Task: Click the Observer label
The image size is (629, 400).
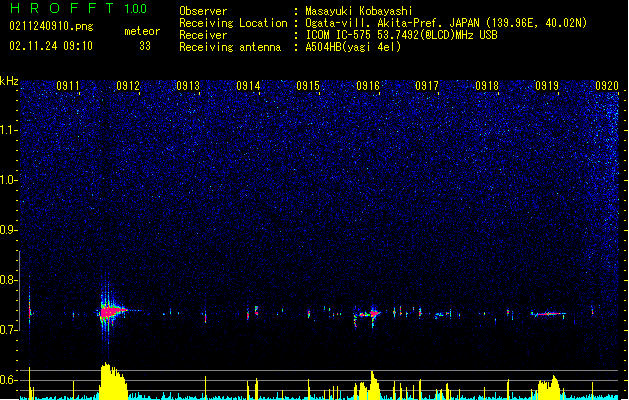Action: click(203, 11)
